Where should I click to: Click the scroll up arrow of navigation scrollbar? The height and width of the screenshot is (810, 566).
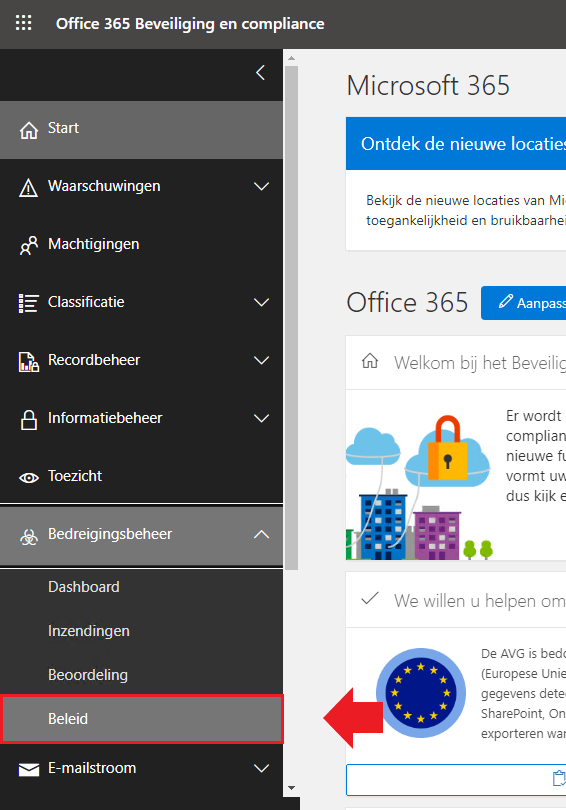[x=291, y=58]
